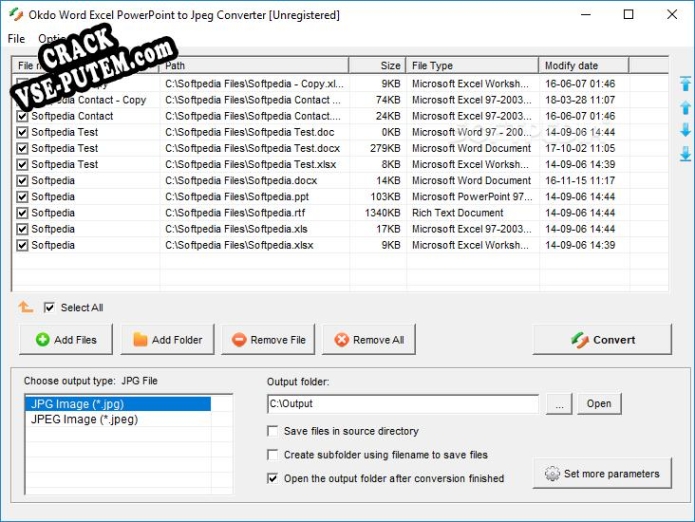Click the orange back arrow near Select All
This screenshot has width=695, height=522.
tap(26, 307)
